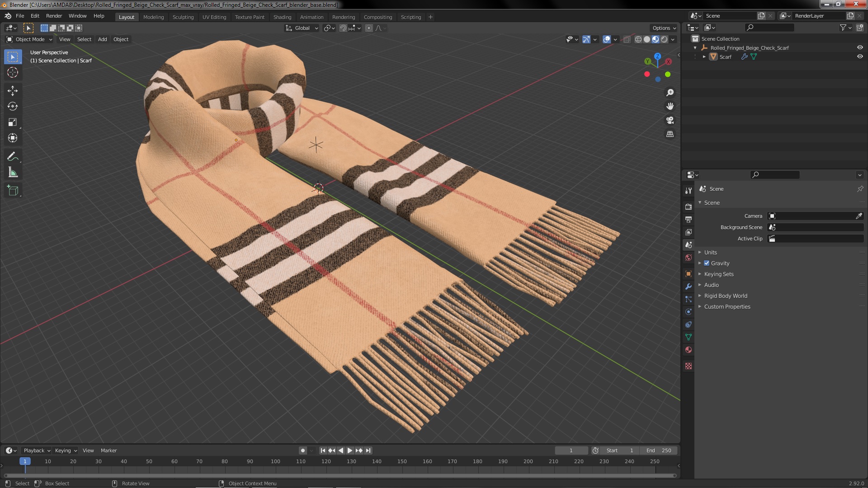Click the Options button in header

[664, 28]
